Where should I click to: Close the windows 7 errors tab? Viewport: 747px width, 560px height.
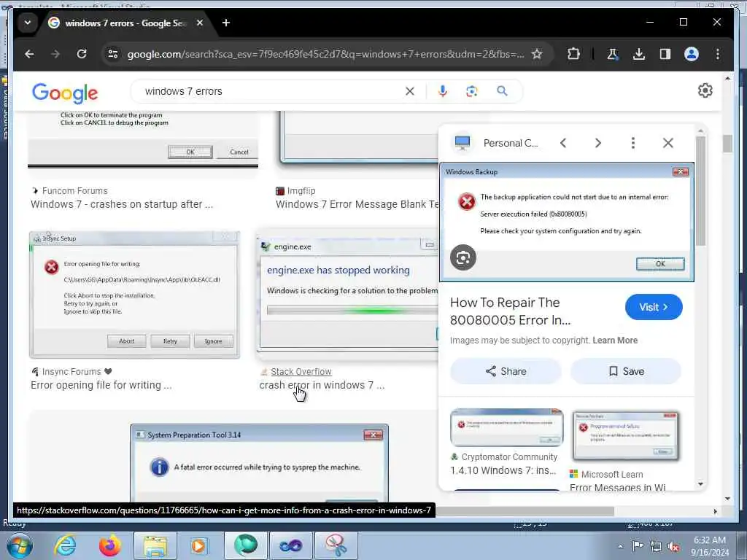click(200, 23)
